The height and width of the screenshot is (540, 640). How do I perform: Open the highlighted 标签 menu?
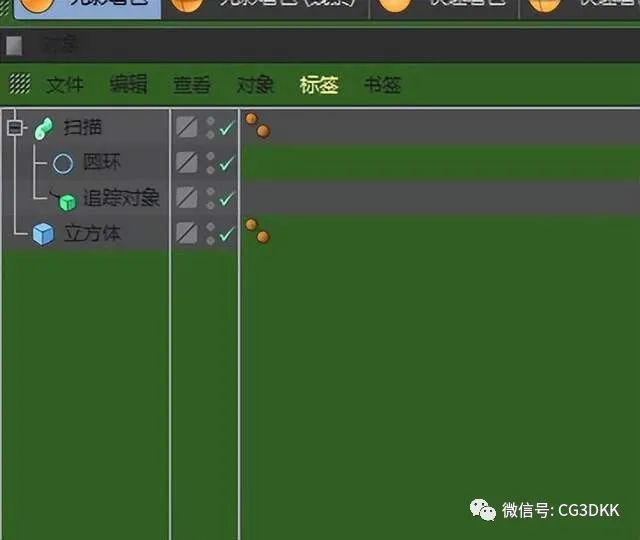[319, 85]
